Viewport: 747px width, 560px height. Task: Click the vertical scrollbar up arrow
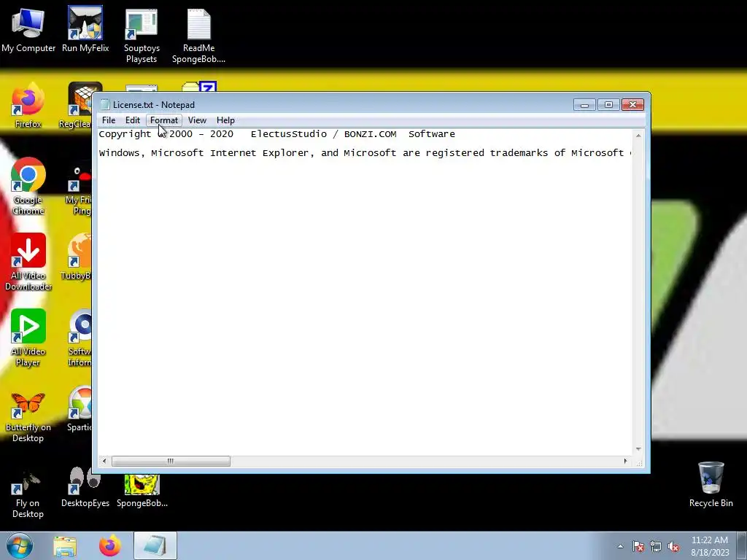638,136
